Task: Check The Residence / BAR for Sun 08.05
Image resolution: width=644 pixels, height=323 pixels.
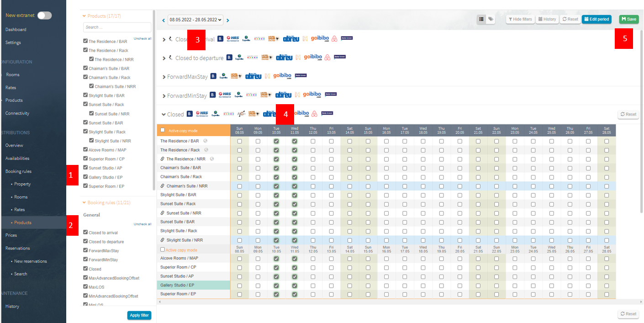Action: (x=240, y=142)
